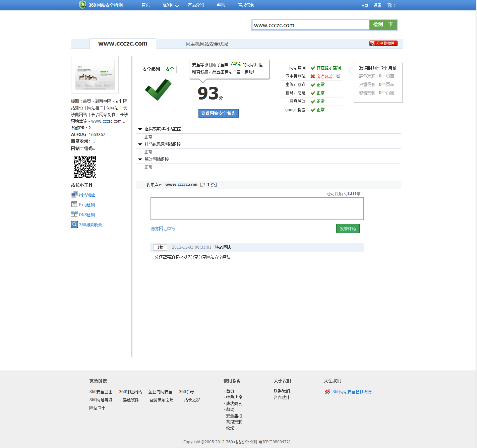Open the Weibo share icon button
Screen dimensions: 477x448
[x=383, y=43]
